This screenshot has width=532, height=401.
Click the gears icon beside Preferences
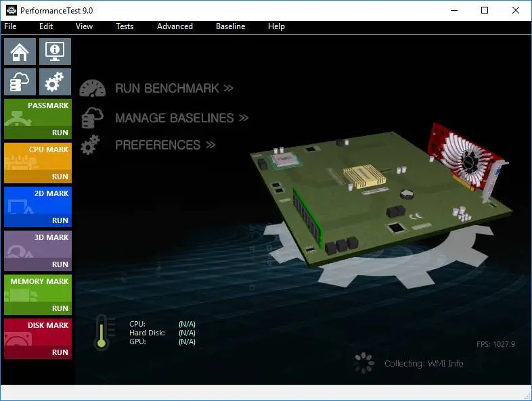point(90,145)
